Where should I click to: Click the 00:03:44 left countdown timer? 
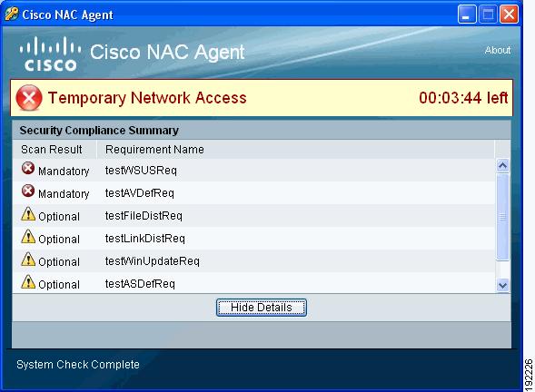pyautogui.click(x=463, y=98)
